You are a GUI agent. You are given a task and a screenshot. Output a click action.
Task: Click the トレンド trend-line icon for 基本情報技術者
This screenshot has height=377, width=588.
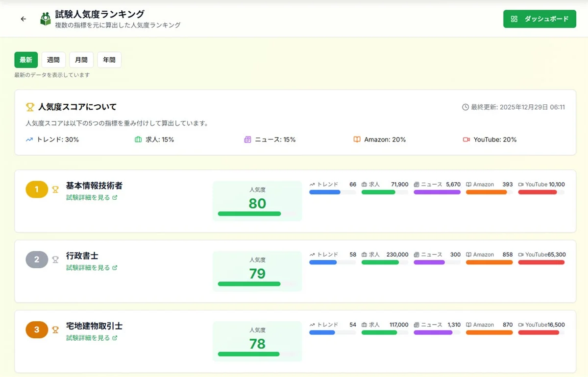coord(312,185)
